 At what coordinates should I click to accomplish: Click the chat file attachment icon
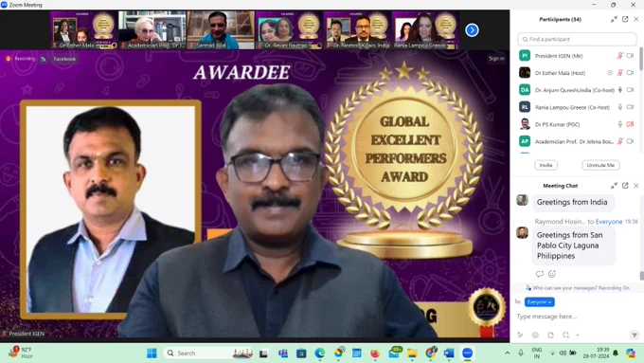click(551, 336)
